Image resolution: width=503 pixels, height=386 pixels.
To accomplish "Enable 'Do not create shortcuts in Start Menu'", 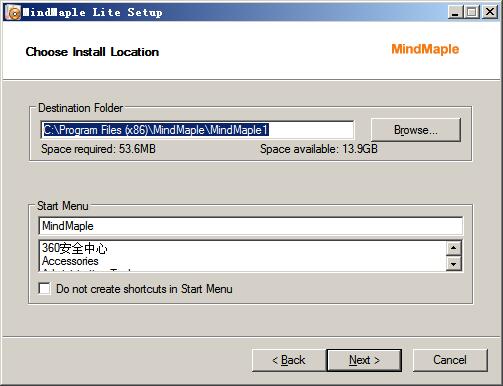I will [44, 288].
